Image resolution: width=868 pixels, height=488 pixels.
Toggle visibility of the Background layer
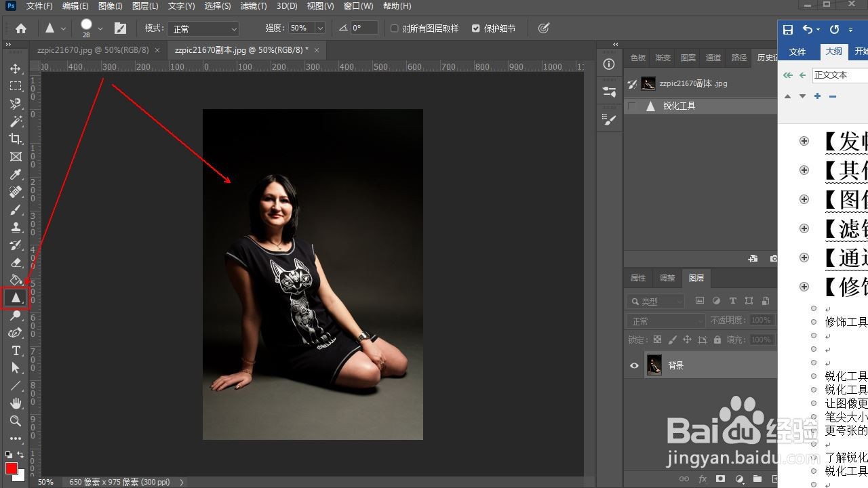(634, 365)
